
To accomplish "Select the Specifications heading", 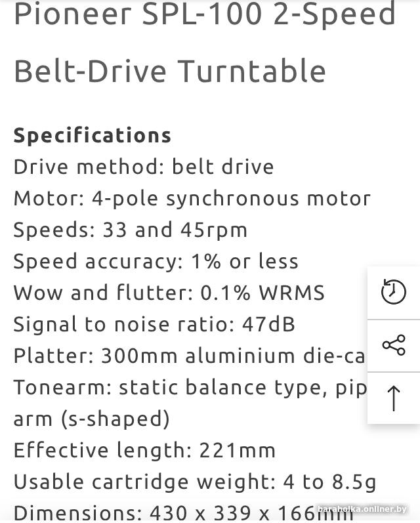I will (x=93, y=135).
